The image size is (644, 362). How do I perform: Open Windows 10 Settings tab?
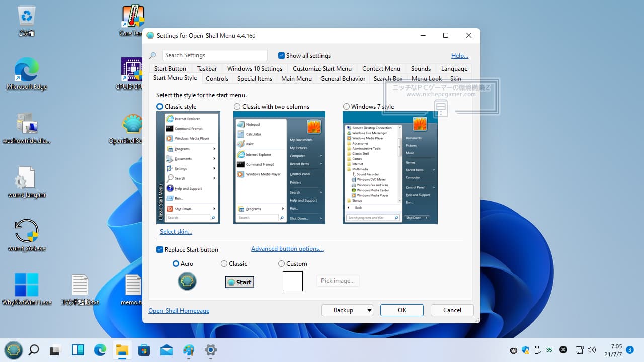click(255, 69)
